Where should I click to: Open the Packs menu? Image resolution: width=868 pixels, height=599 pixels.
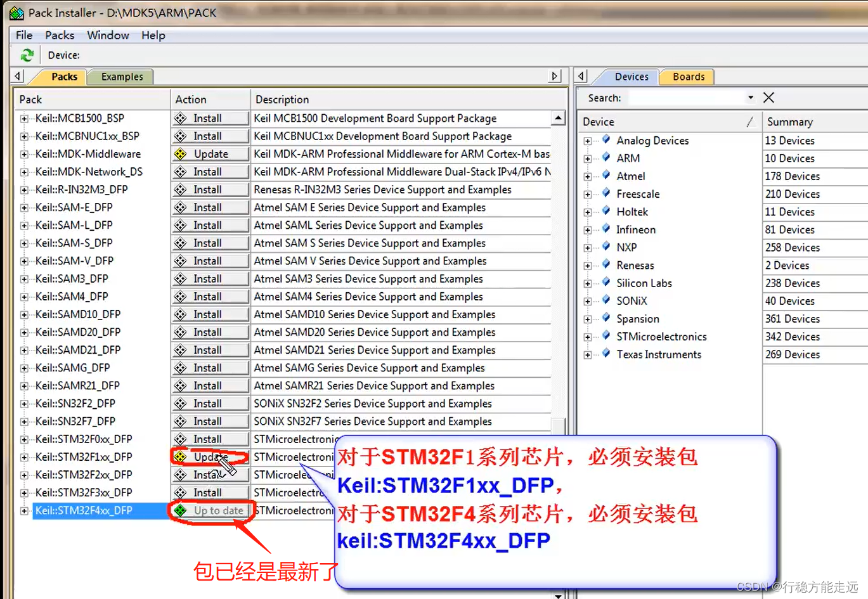pyautogui.click(x=60, y=35)
